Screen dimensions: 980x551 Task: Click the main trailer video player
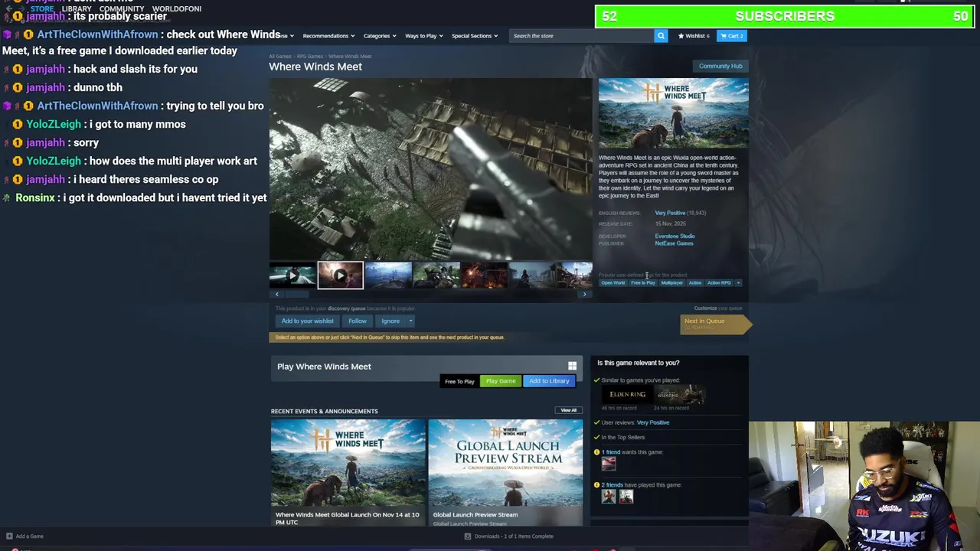pyautogui.click(x=430, y=169)
